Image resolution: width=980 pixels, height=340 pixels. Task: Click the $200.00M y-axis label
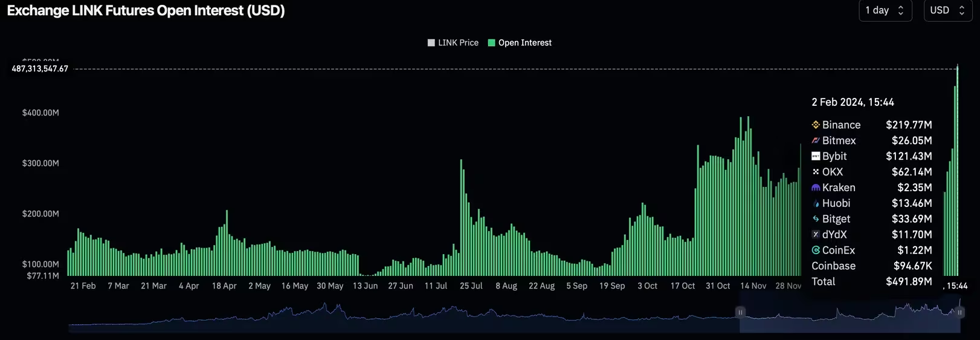[x=40, y=214]
